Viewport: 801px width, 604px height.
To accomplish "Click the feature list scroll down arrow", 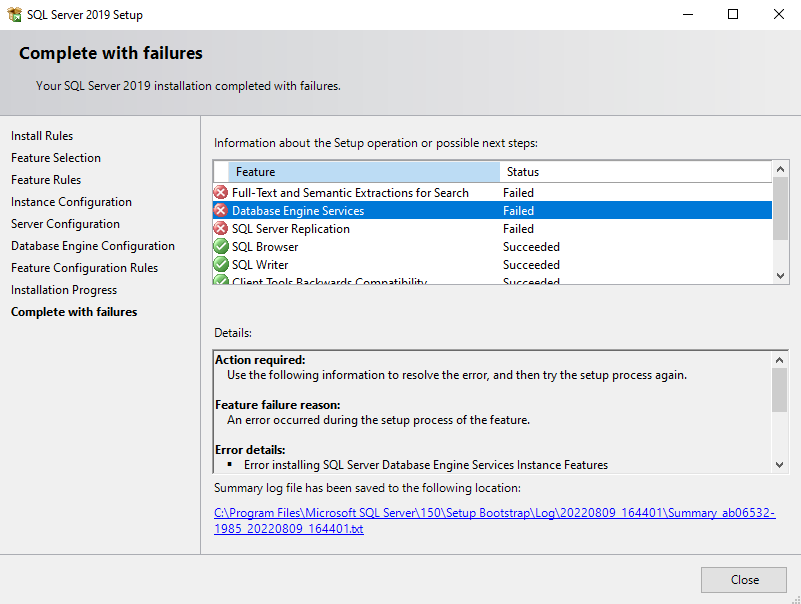I will coord(780,276).
